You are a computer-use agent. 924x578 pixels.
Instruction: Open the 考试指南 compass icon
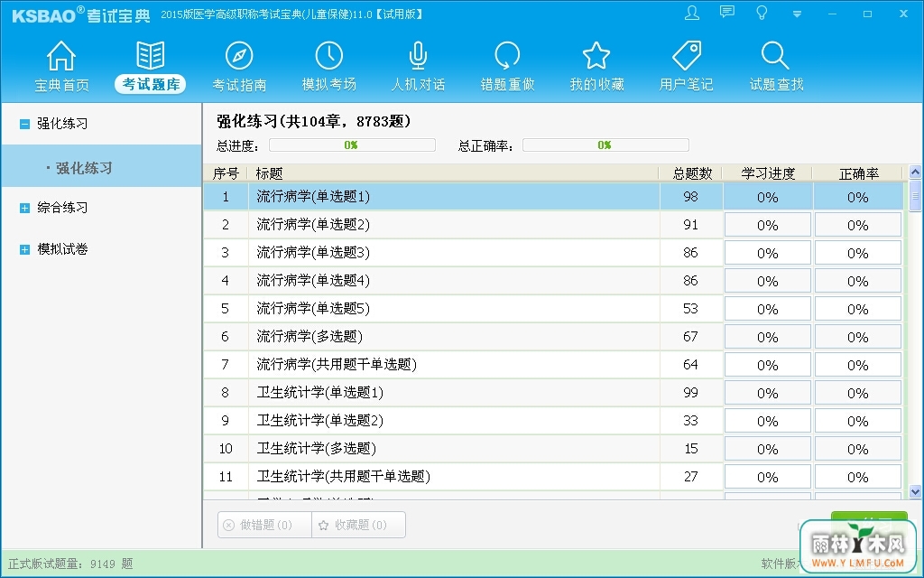coord(239,57)
